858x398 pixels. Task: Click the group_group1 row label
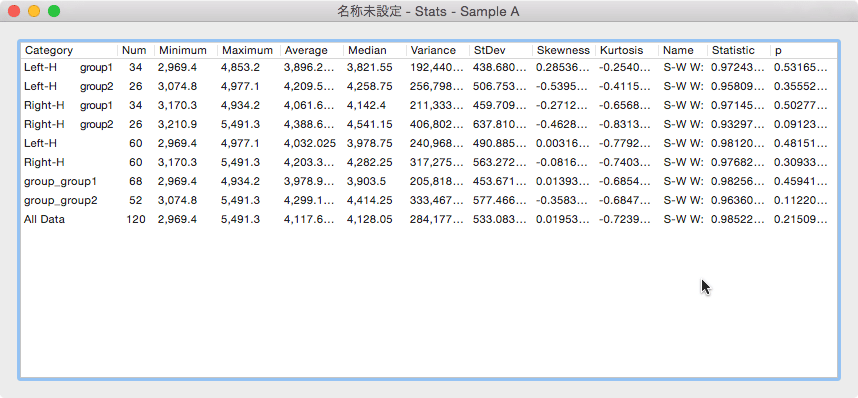pyautogui.click(x=61, y=182)
